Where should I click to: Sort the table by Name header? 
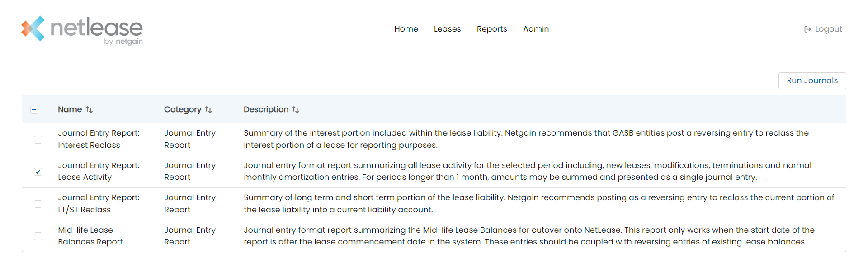click(70, 109)
